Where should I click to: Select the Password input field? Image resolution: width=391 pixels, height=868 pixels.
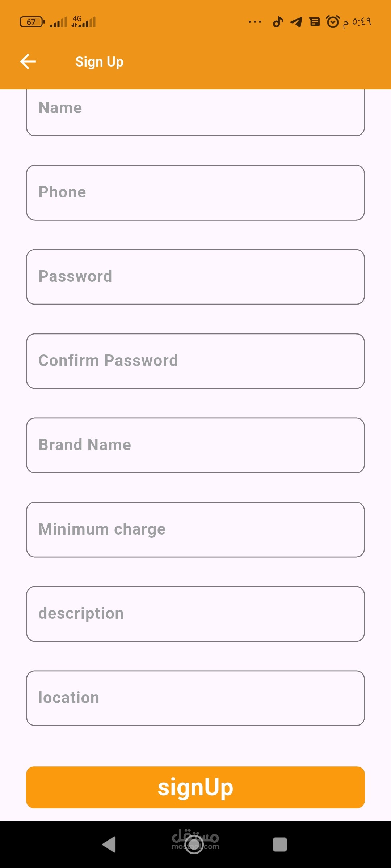click(x=195, y=277)
